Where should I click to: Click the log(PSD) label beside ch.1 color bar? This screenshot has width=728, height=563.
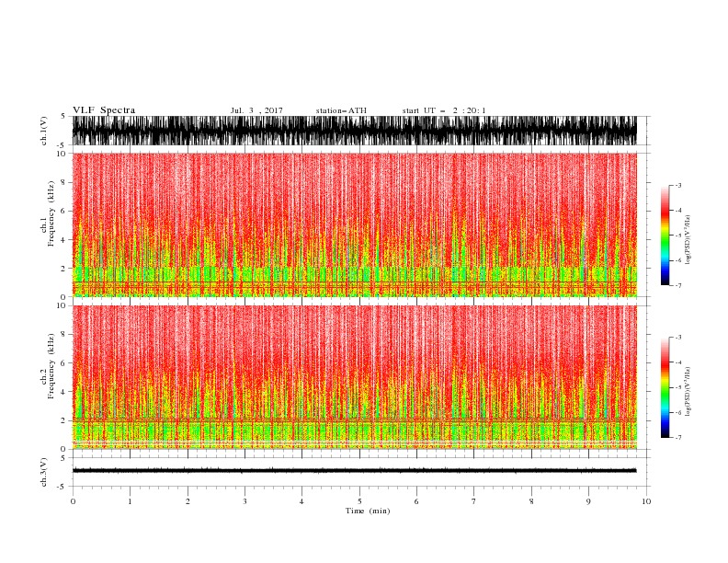click(688, 239)
